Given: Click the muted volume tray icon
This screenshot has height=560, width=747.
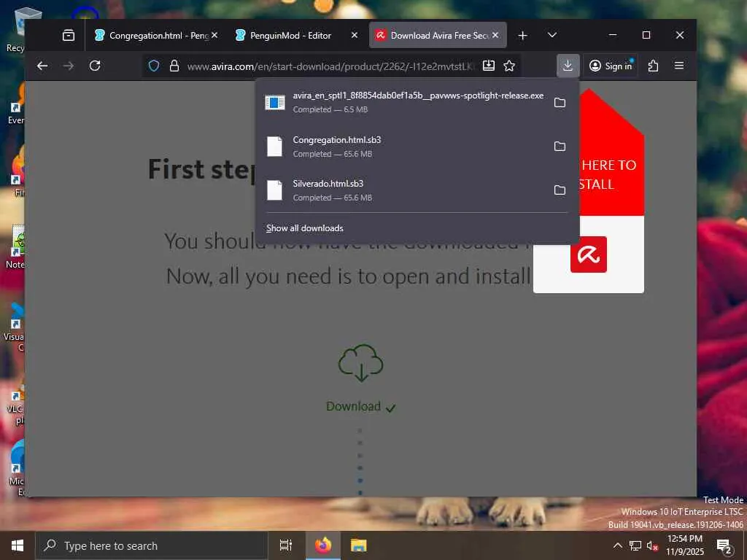Looking at the screenshot, I should (x=652, y=545).
